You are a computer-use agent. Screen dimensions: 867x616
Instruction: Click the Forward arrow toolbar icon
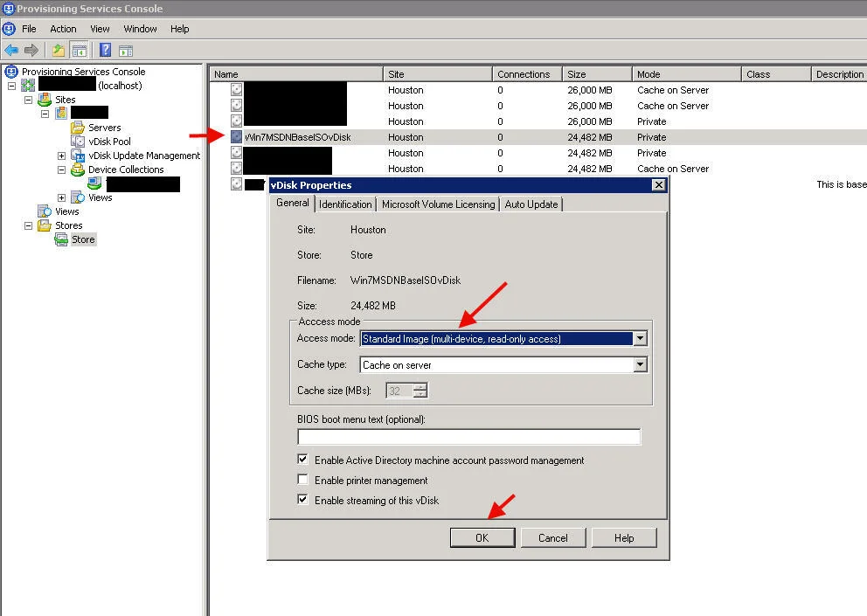point(31,51)
